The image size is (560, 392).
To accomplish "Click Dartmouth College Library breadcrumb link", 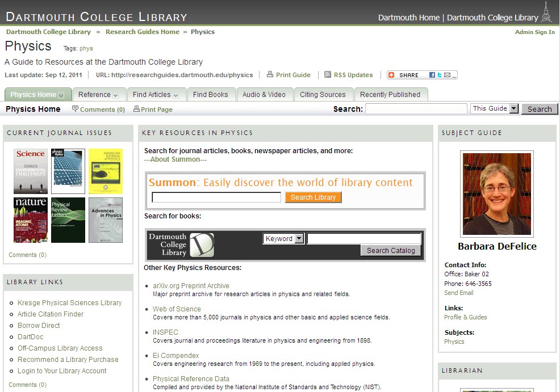I will point(49,32).
